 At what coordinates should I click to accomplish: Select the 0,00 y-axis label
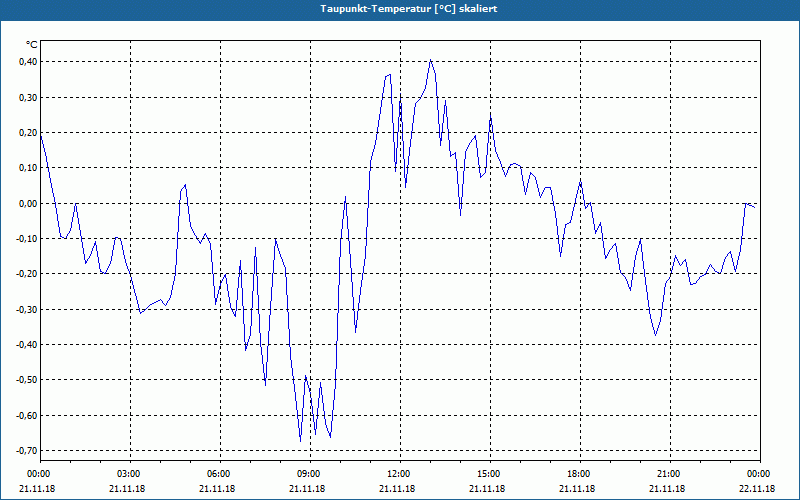tap(28, 204)
